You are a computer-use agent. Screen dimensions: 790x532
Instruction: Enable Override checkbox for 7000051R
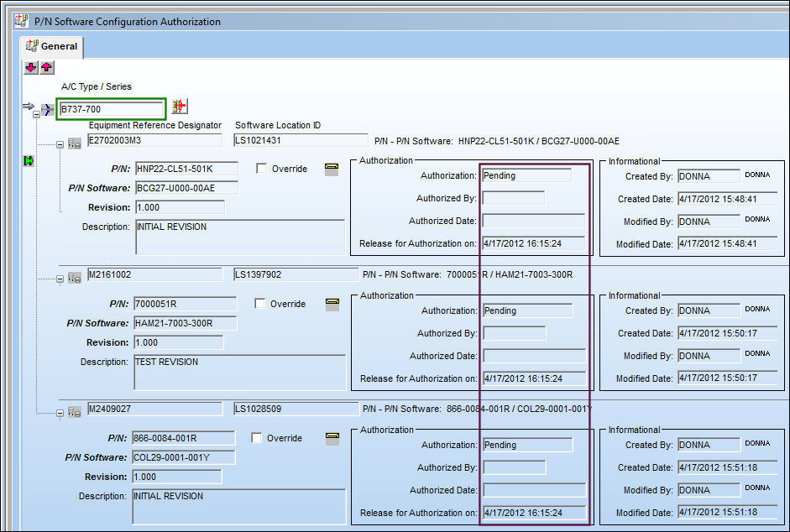click(259, 303)
